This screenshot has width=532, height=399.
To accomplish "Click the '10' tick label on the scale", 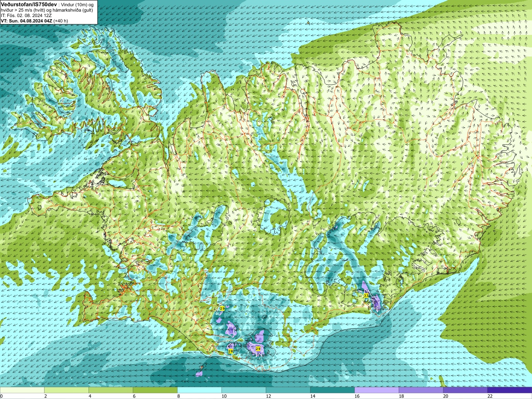I will [x=224, y=396].
